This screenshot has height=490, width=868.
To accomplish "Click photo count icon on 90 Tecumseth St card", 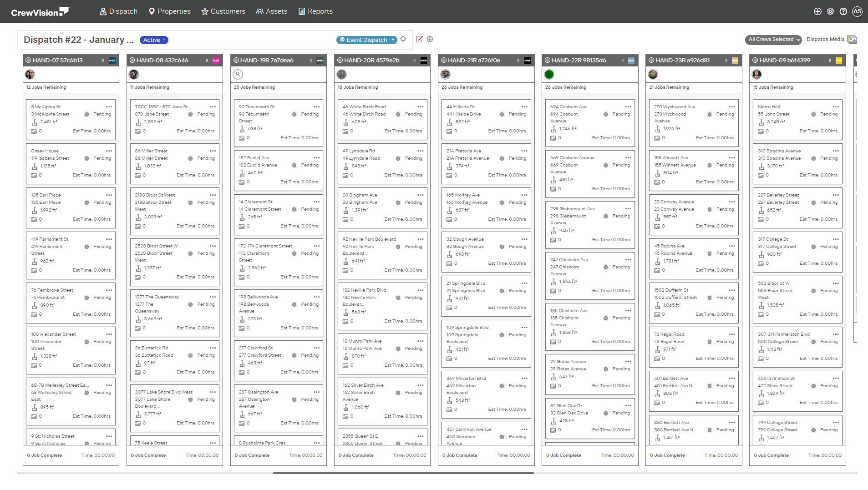I will (242, 138).
